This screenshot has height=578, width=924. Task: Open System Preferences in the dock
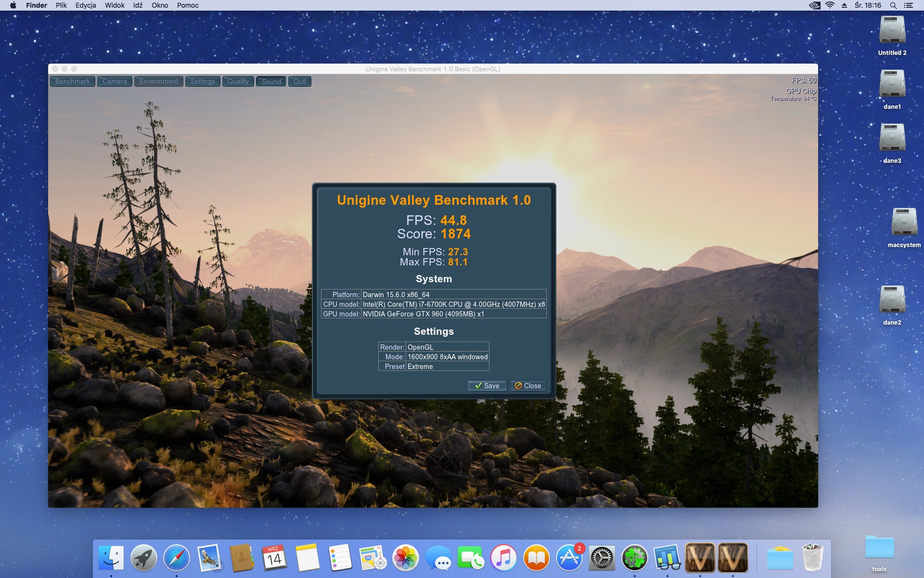coord(602,558)
